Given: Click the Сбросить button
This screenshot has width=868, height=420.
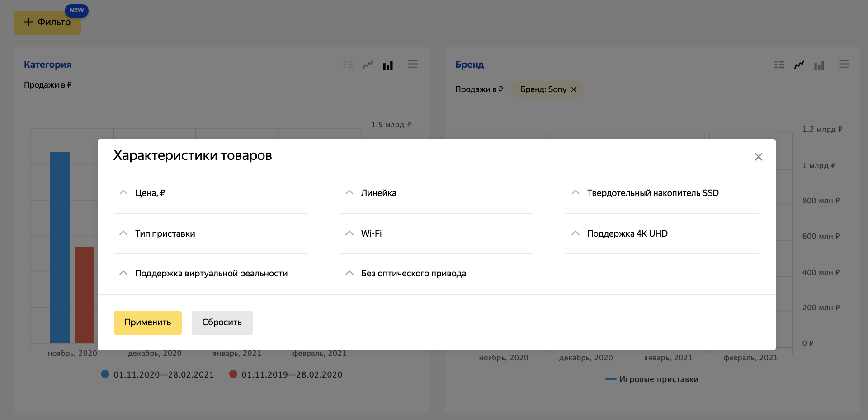Looking at the screenshot, I should pyautogui.click(x=222, y=322).
